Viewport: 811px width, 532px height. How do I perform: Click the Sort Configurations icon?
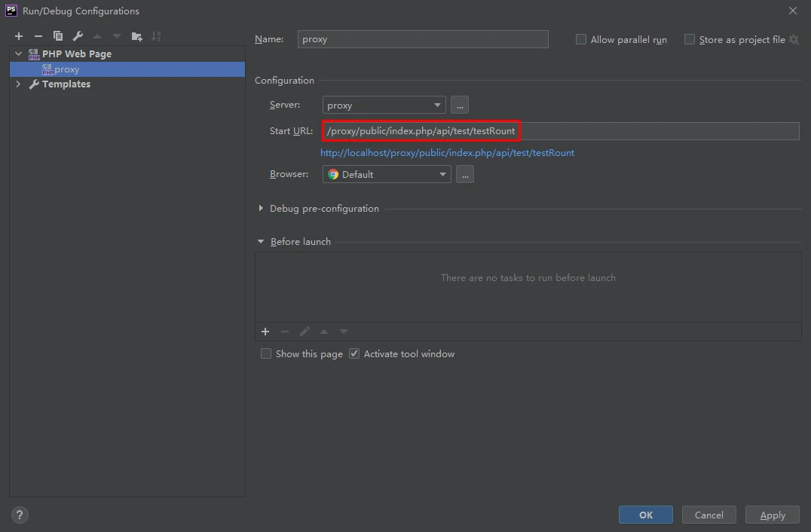tap(156, 36)
